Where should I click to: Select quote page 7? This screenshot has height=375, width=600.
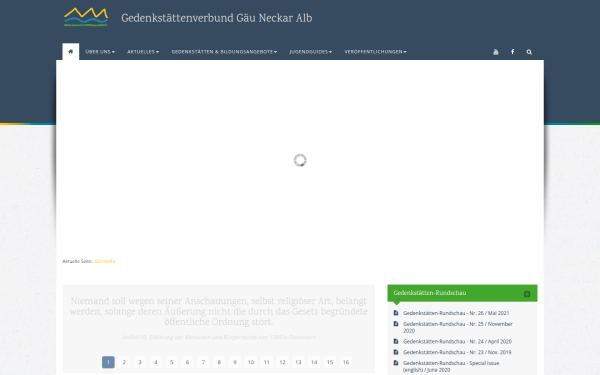[203, 362]
